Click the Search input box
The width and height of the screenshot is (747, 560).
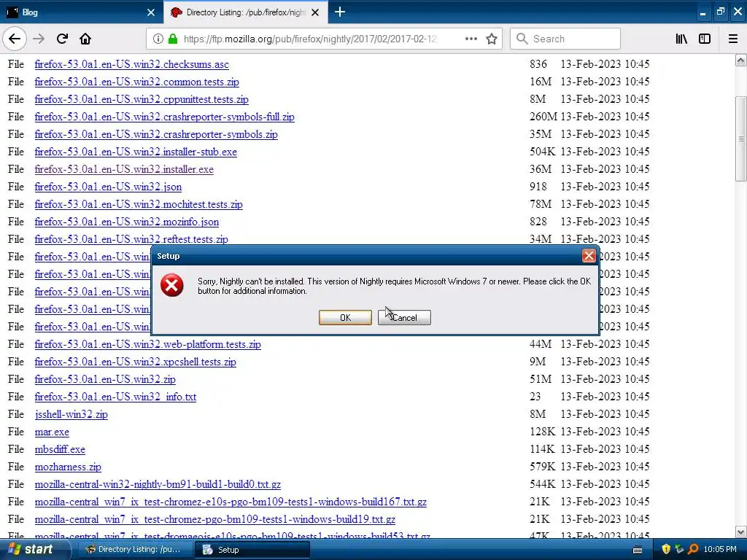coord(565,39)
